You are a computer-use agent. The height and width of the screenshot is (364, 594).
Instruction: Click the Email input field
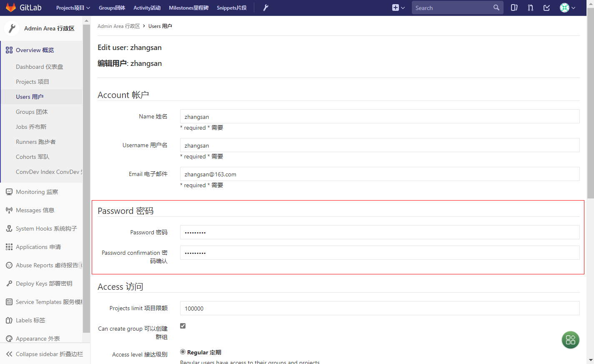380,174
